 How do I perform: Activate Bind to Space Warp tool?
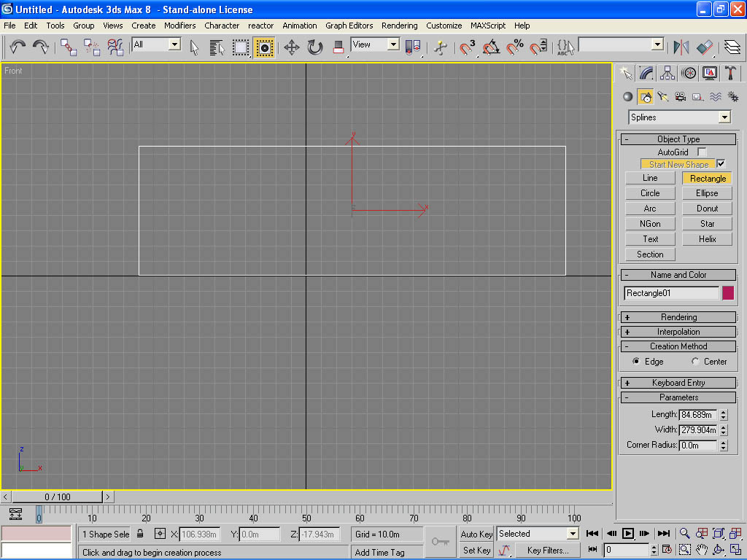115,47
